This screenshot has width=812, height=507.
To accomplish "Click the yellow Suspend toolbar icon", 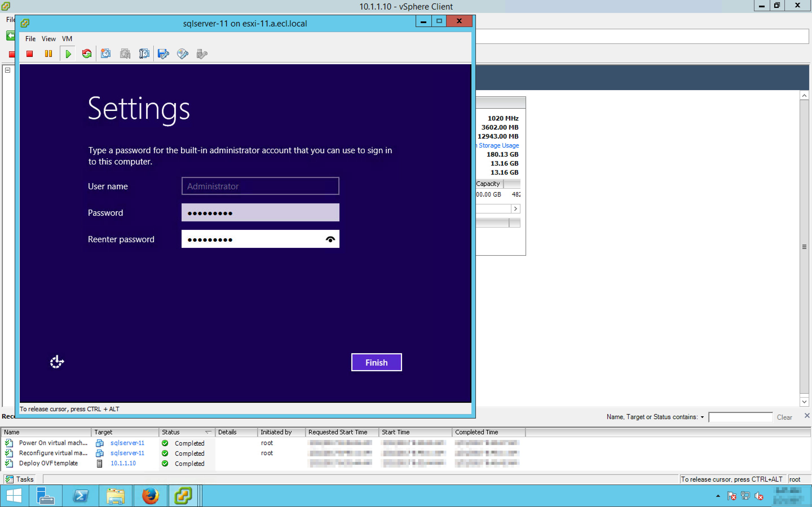I will coord(48,54).
